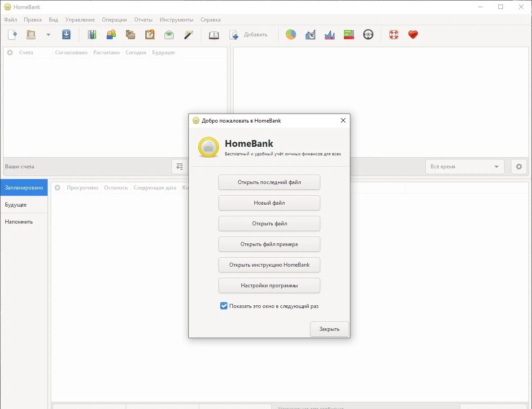
Task: Open the budget toolbar icon
Action: pos(169,35)
